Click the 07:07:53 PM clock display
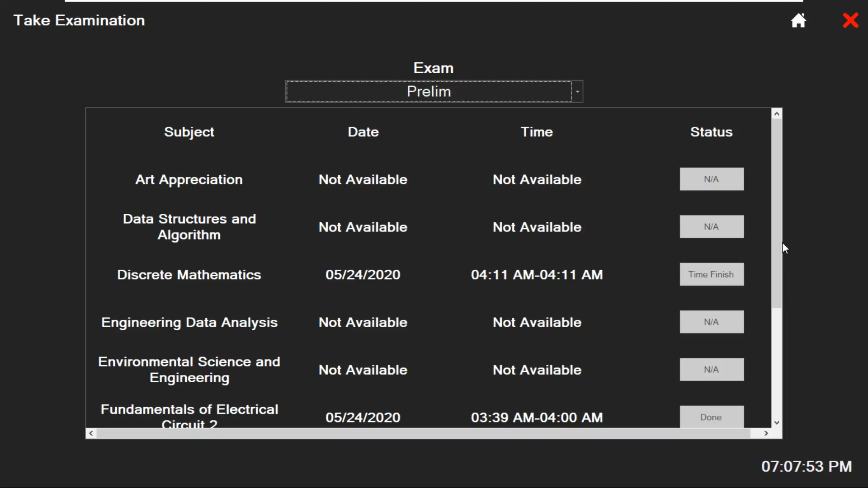The height and width of the screenshot is (488, 868). pyautogui.click(x=807, y=466)
